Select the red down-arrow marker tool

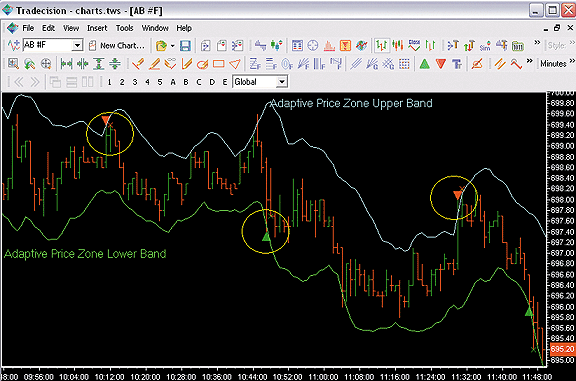click(x=441, y=64)
